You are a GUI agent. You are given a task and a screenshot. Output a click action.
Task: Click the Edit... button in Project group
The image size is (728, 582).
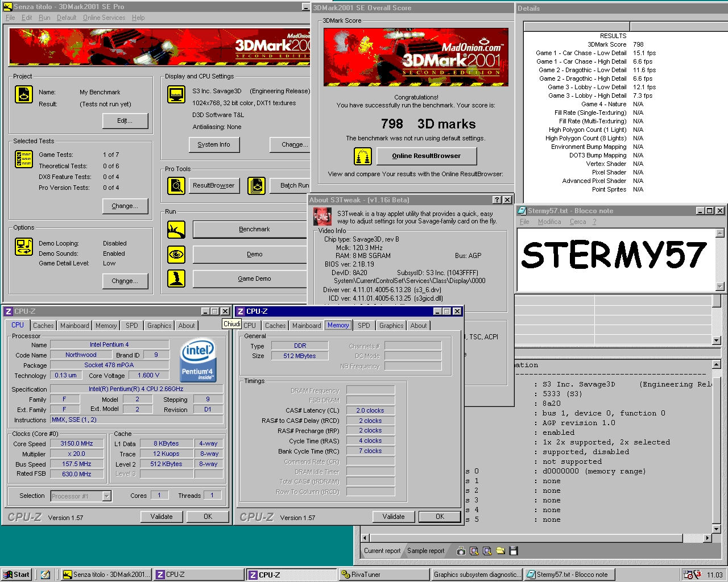pyautogui.click(x=125, y=120)
